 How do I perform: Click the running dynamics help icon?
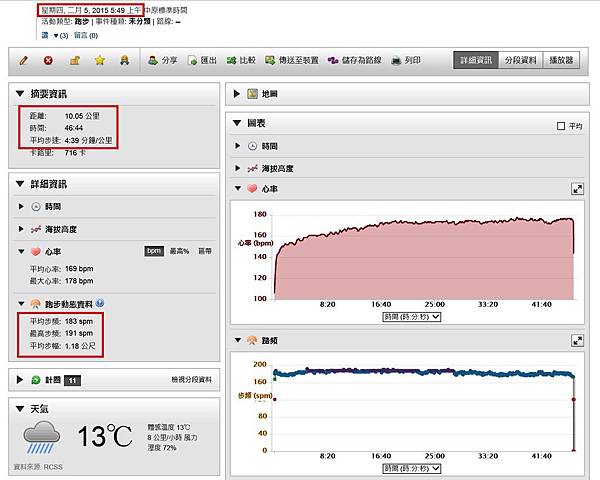pos(100,304)
